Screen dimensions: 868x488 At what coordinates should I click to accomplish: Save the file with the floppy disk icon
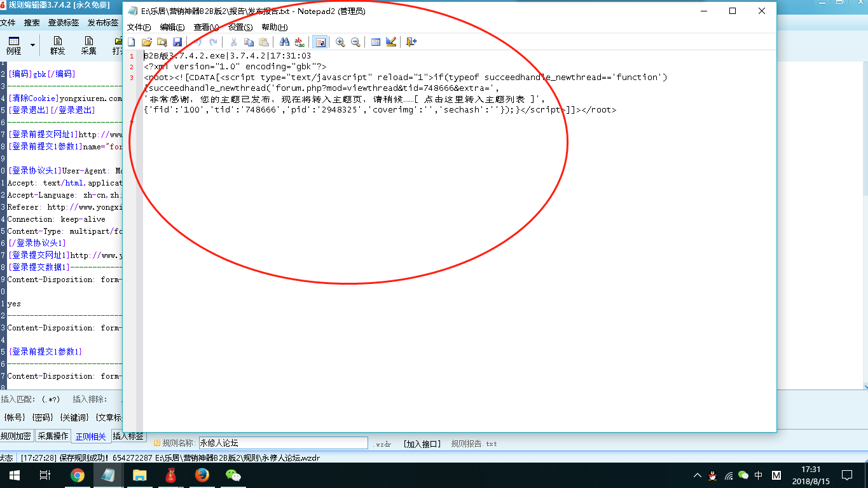[x=177, y=42]
